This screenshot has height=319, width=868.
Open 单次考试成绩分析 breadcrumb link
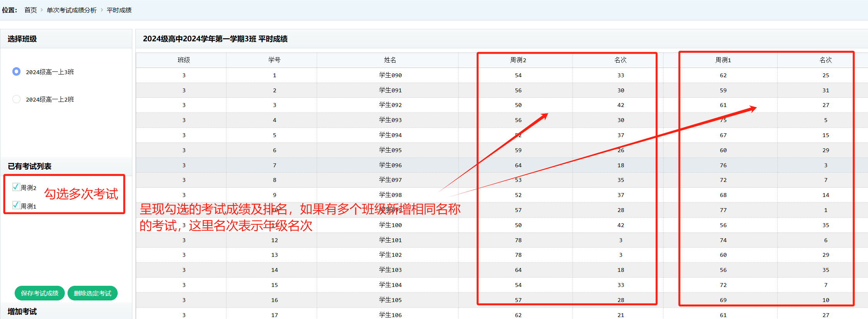pyautogui.click(x=71, y=10)
